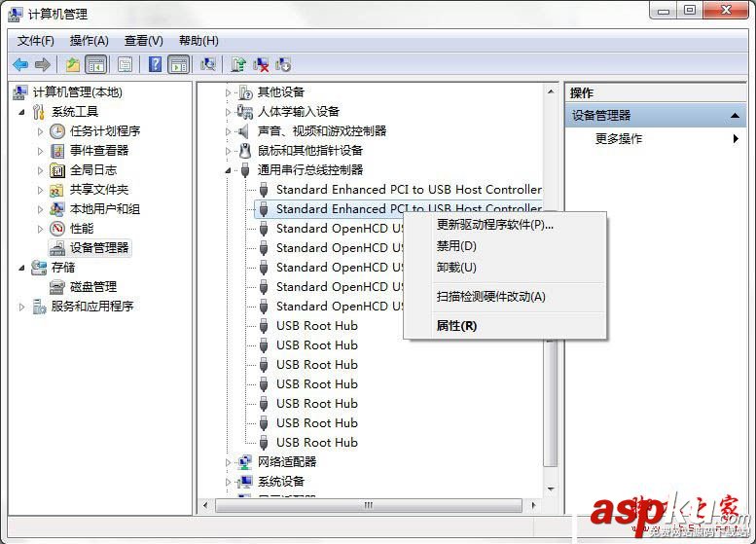756x544 pixels.
Task: Select the 全局日志 icon
Action: point(57,170)
